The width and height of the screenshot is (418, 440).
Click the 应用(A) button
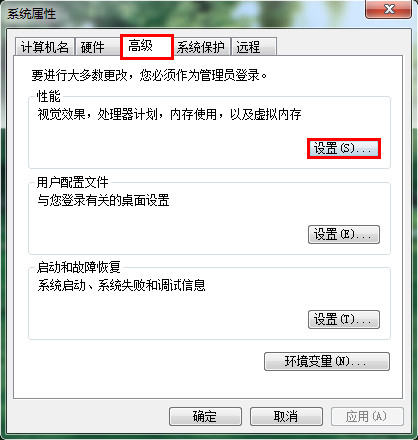tap(367, 416)
